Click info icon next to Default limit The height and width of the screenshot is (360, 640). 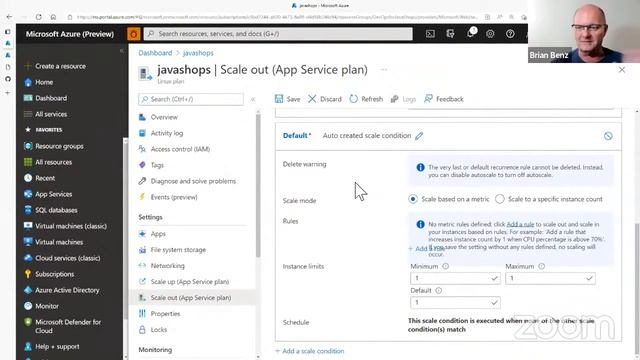[438, 291]
